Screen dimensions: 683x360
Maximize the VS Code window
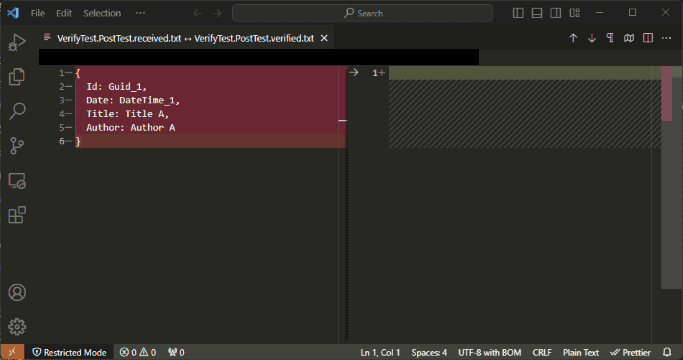[632, 13]
